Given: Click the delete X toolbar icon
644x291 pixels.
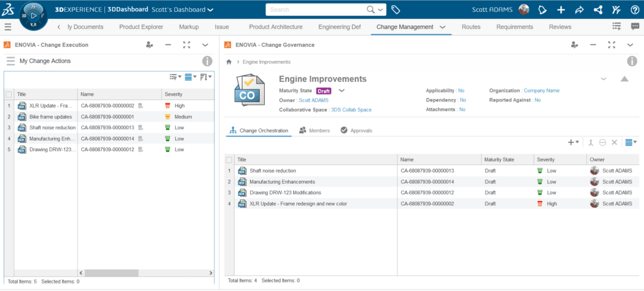Looking at the screenshot, I should [614, 142].
